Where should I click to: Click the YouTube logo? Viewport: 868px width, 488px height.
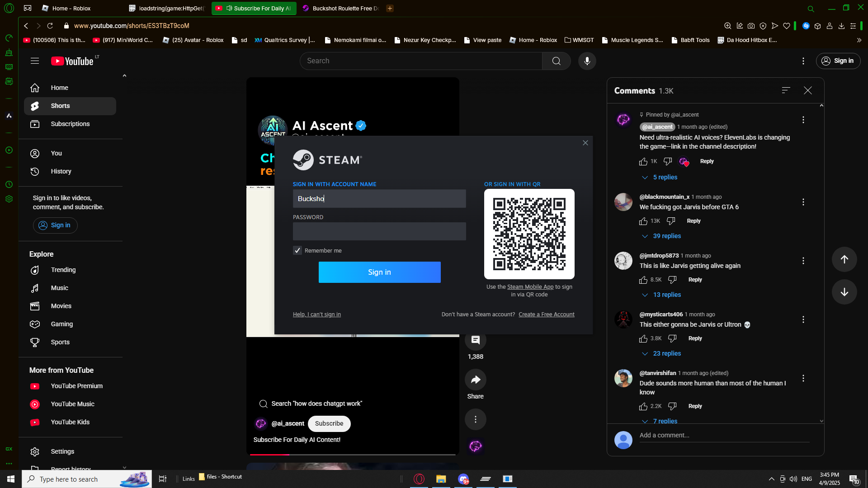pyautogui.click(x=72, y=61)
